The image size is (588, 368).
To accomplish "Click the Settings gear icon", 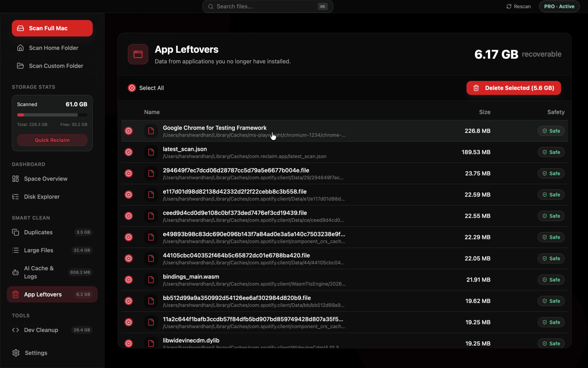I will (16, 353).
